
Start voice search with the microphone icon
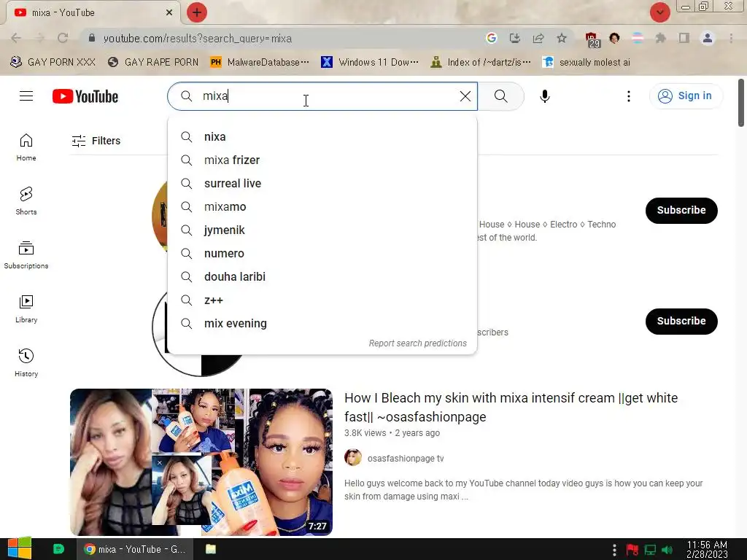click(544, 96)
